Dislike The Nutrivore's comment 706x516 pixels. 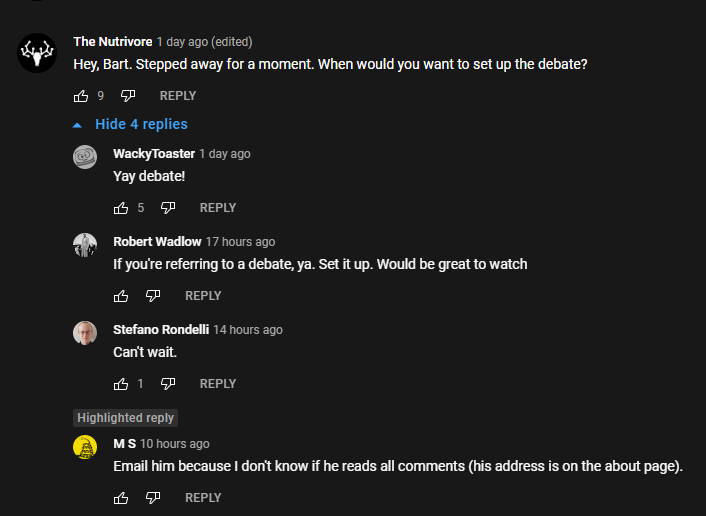click(x=128, y=96)
